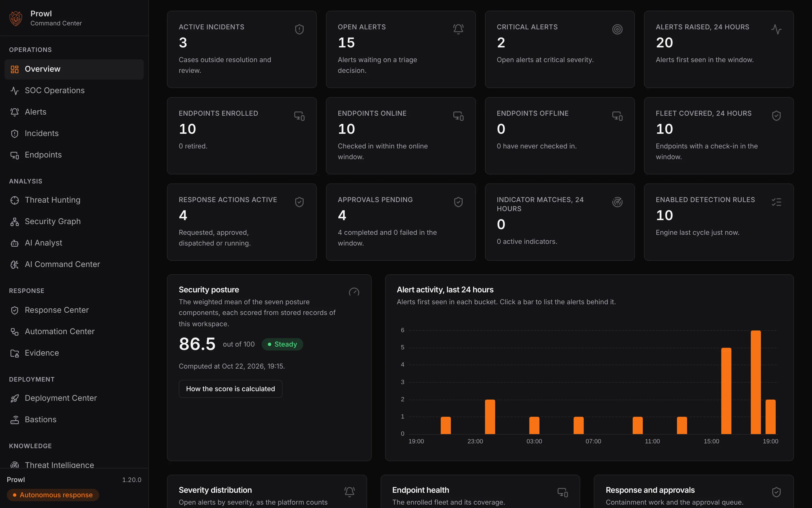Click the target icon on Critical Alerts card

pos(617,29)
